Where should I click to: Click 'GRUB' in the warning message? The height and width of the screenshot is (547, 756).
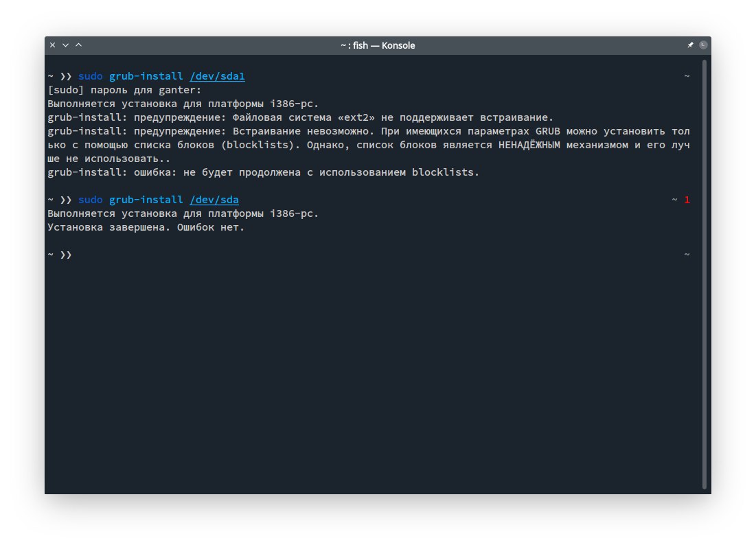point(548,131)
